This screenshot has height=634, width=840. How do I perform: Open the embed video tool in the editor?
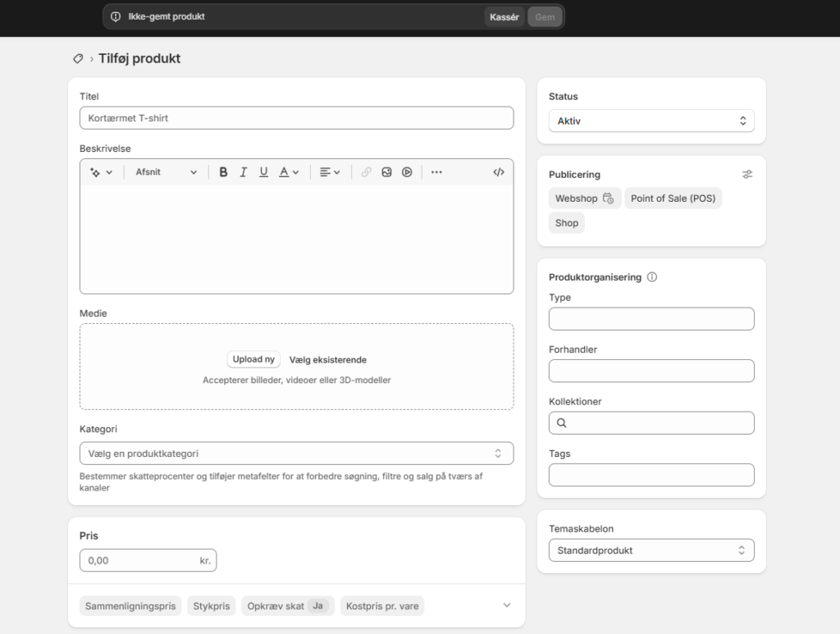click(x=407, y=172)
